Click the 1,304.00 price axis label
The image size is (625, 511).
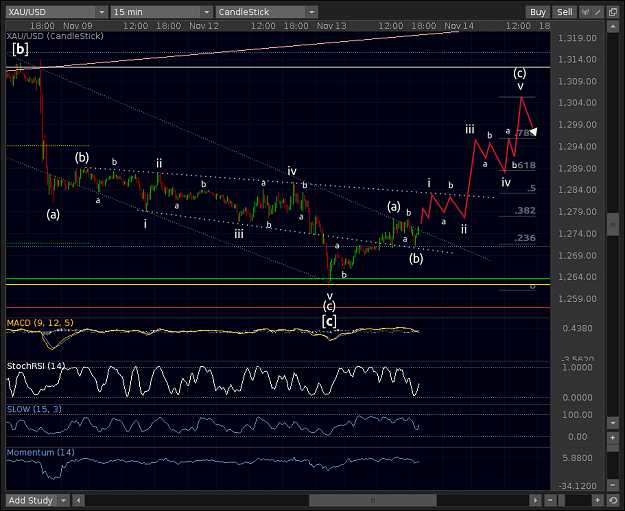(577, 103)
